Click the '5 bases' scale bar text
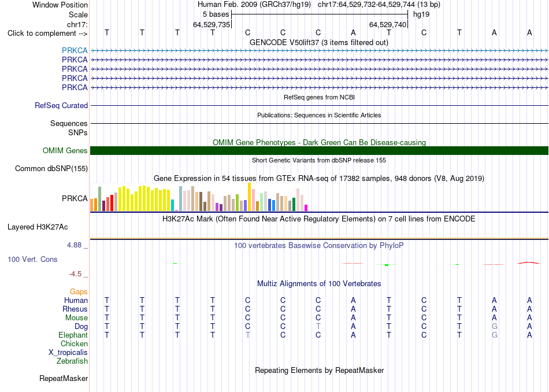Image resolution: width=549 pixels, height=392 pixels. (216, 14)
